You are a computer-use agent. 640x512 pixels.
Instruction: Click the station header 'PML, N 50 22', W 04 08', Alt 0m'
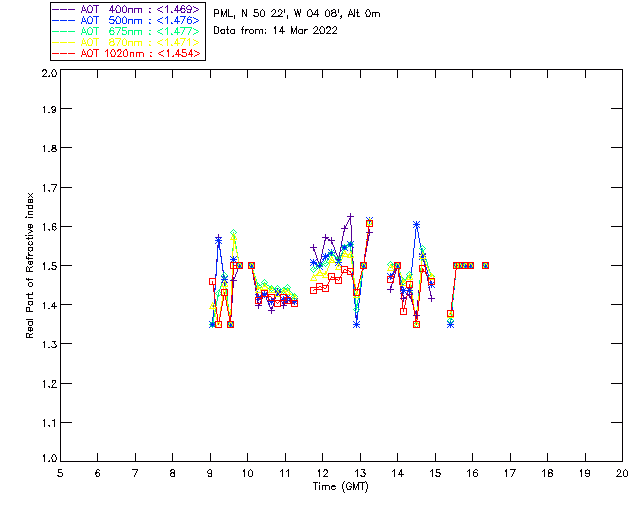click(x=297, y=13)
